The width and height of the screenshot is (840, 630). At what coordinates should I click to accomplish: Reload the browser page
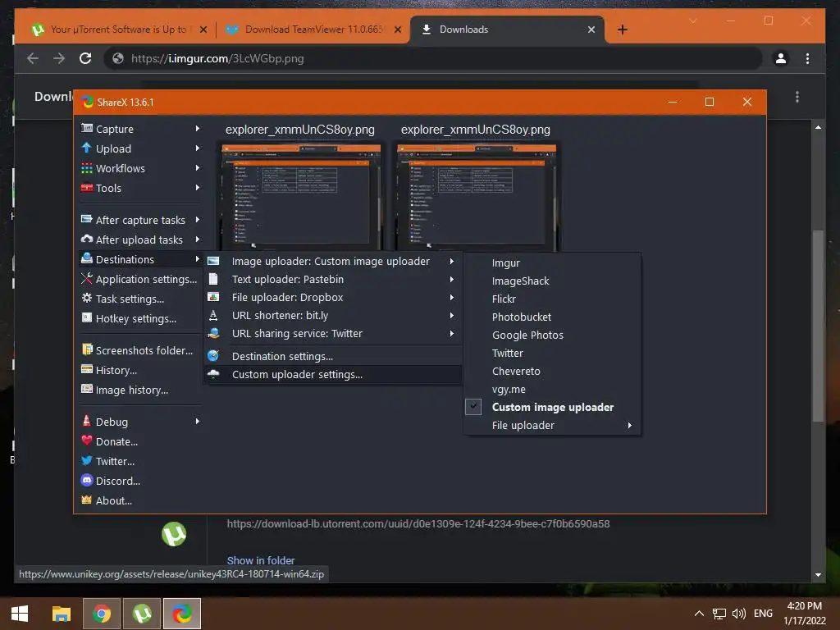click(85, 58)
